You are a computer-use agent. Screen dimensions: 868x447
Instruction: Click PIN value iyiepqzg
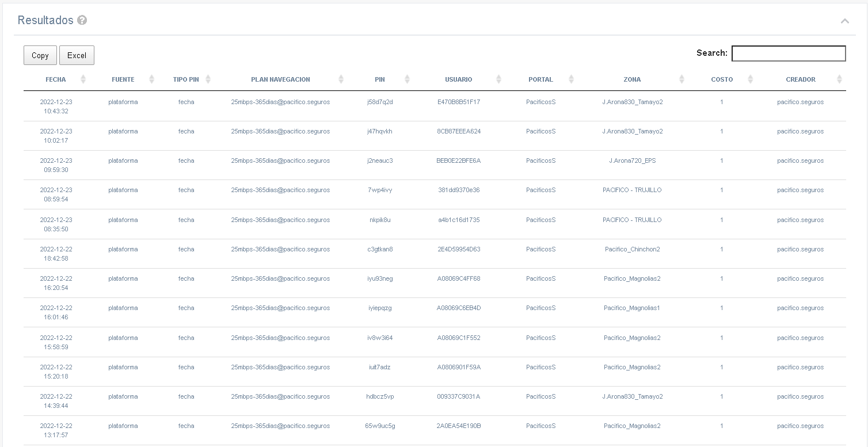[x=380, y=308]
